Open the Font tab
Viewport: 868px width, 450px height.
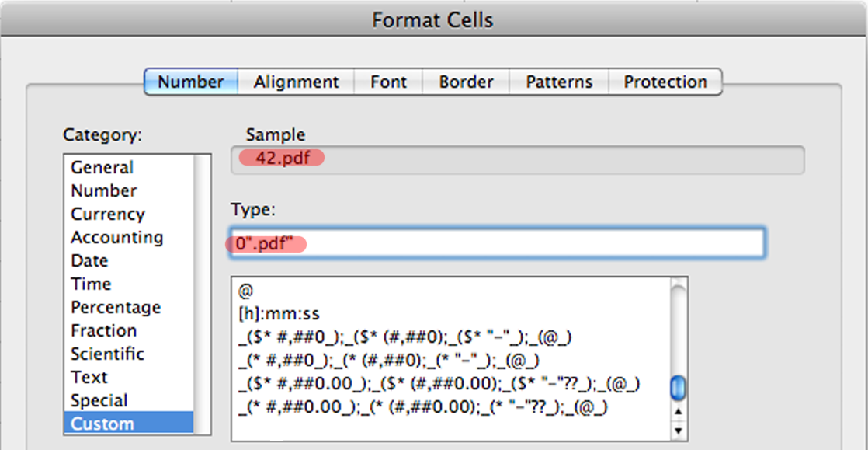[388, 81]
